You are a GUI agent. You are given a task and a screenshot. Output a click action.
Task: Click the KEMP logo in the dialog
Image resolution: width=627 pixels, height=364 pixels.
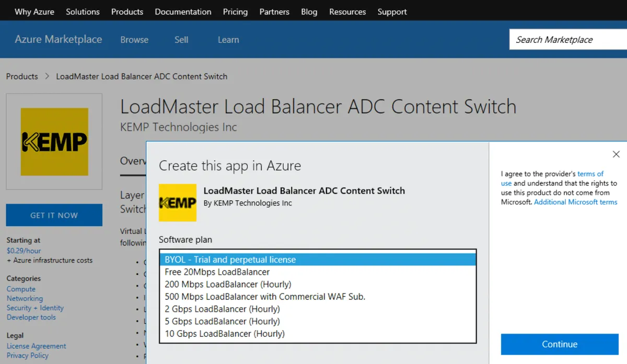[178, 203]
